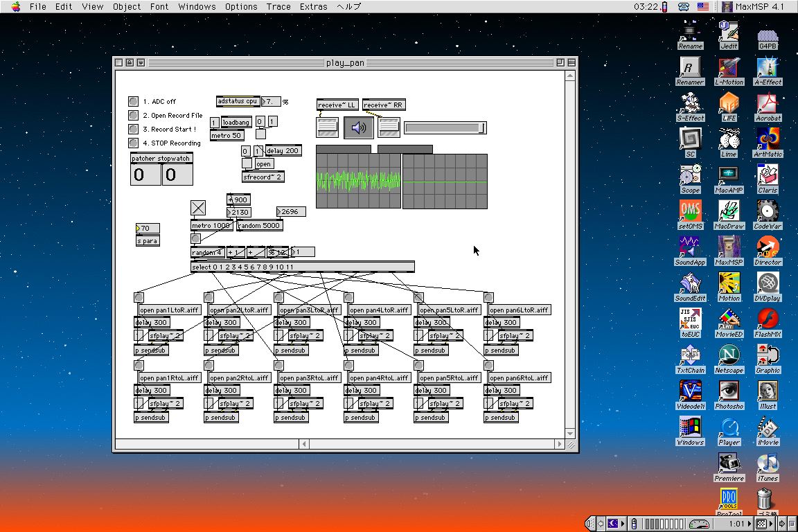The width and height of the screenshot is (798, 532).
Task: Open the Object menu
Action: pyautogui.click(x=127, y=6)
